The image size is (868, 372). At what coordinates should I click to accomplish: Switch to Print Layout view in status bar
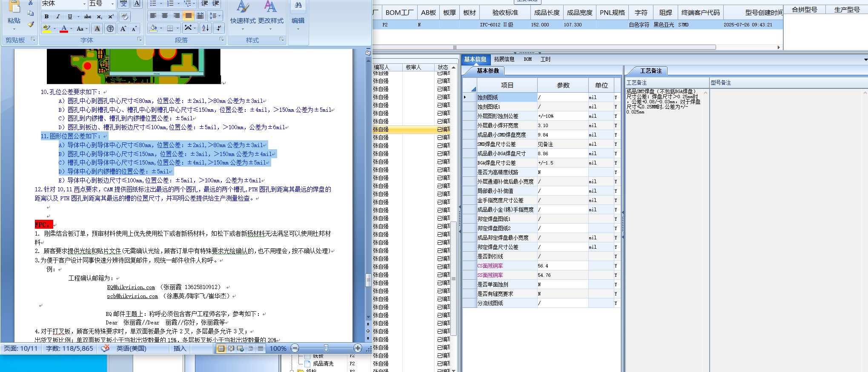[x=221, y=349]
